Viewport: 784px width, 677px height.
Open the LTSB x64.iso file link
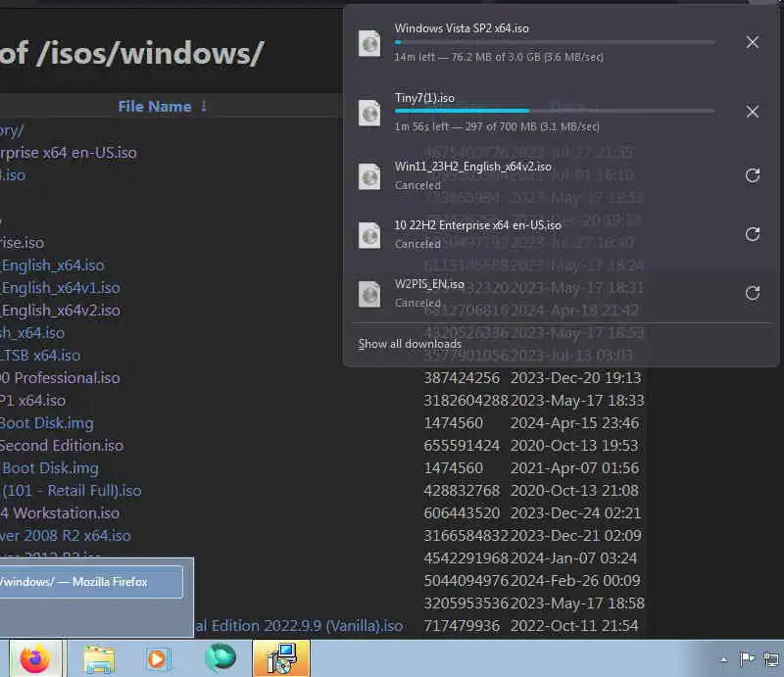coord(40,355)
